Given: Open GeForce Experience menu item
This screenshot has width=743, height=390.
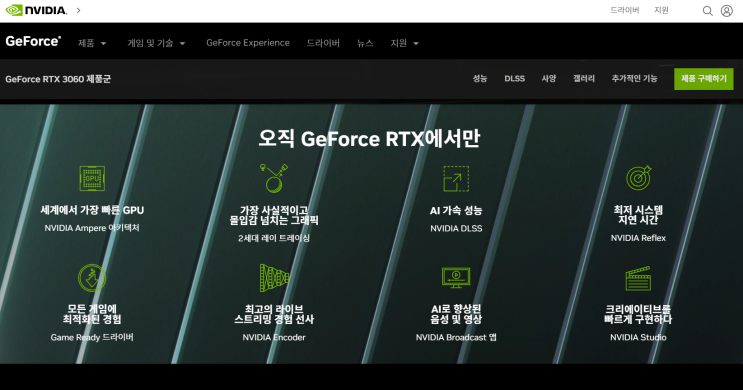Looking at the screenshot, I should [248, 43].
